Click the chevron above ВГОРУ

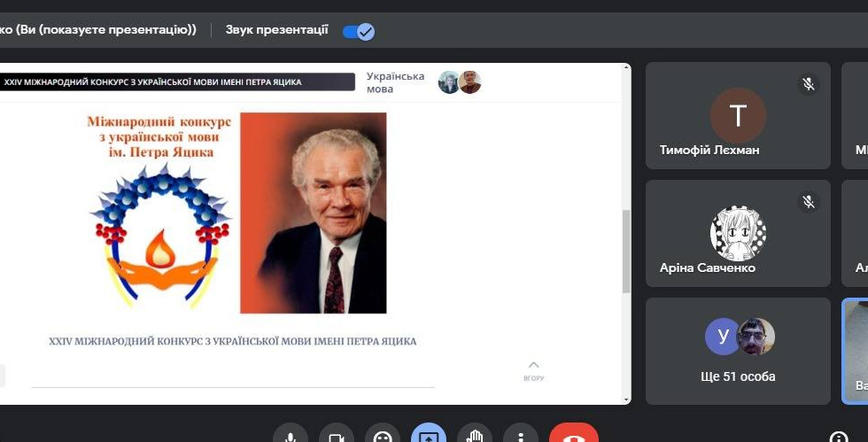click(x=533, y=364)
